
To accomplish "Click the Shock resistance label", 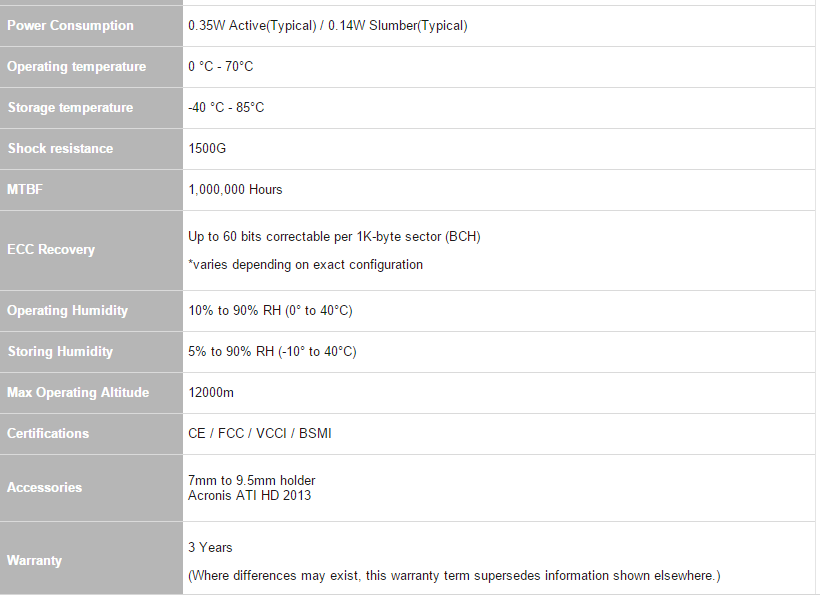I will [x=60, y=149].
